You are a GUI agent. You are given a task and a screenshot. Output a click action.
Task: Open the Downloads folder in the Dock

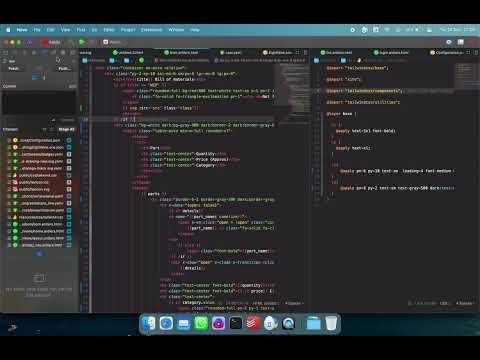(313, 323)
